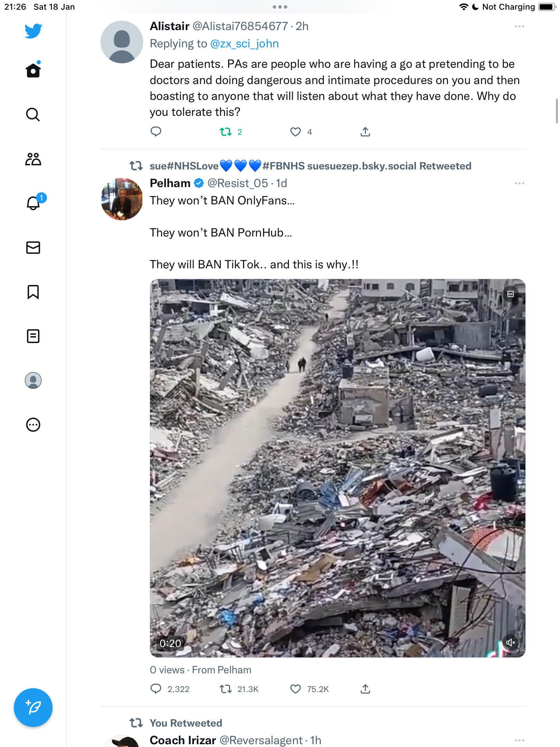
Task: Unmute the Pelham video
Action: 511,643
